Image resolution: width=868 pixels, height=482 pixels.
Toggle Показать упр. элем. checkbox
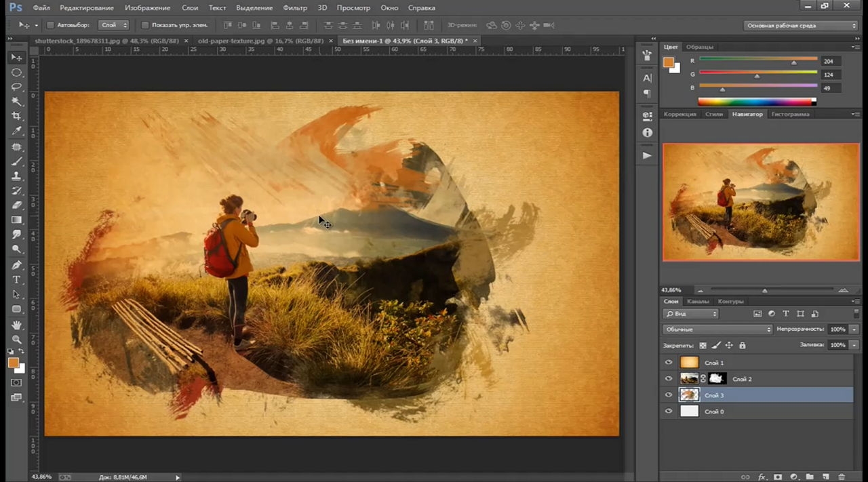(x=145, y=25)
